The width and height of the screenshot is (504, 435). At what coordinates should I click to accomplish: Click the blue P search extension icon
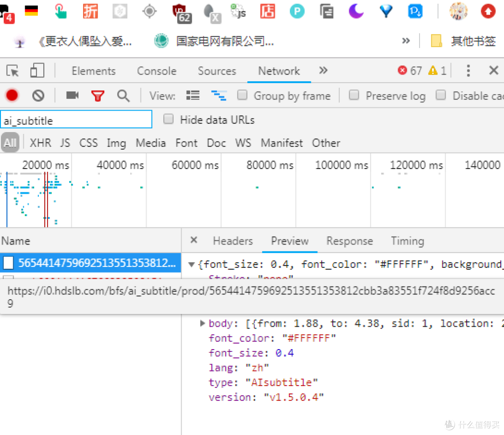[415, 11]
